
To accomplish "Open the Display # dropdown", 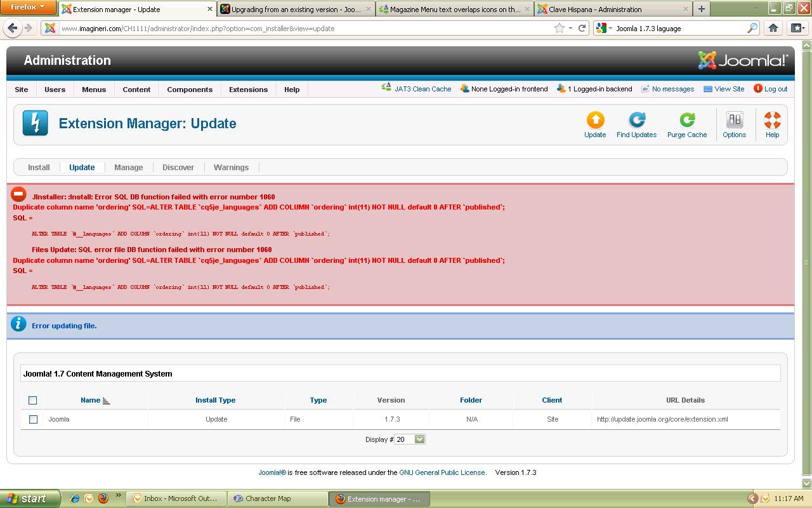I will pos(410,439).
